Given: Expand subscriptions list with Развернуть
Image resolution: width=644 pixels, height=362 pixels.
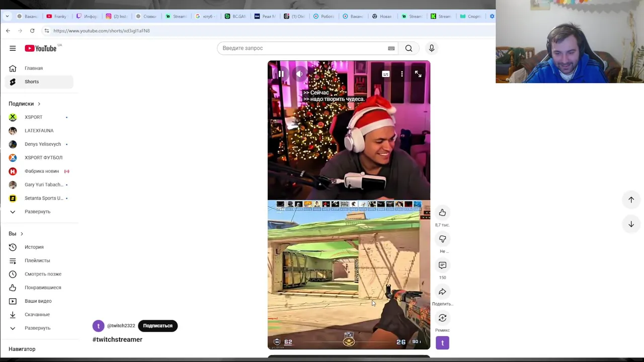Looking at the screenshot, I should (39, 212).
